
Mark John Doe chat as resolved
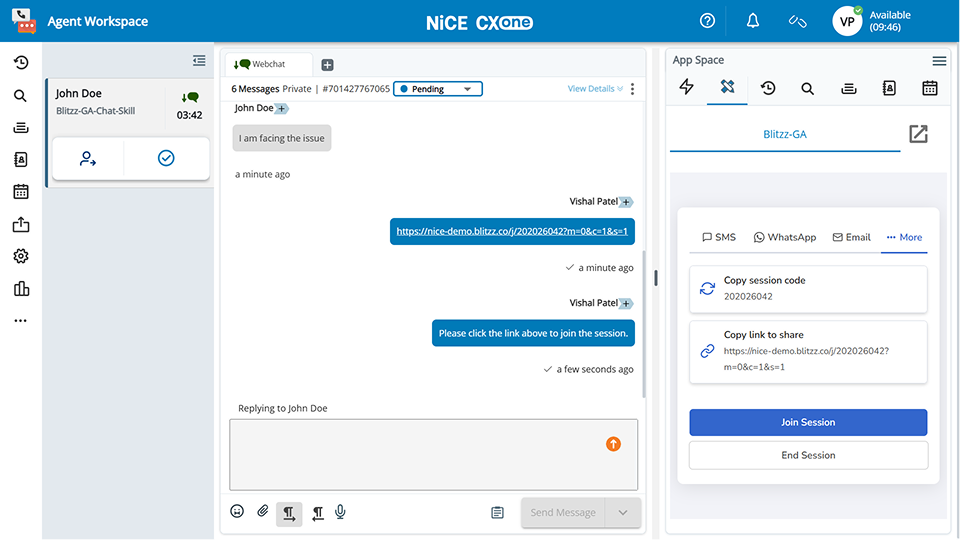(x=166, y=158)
